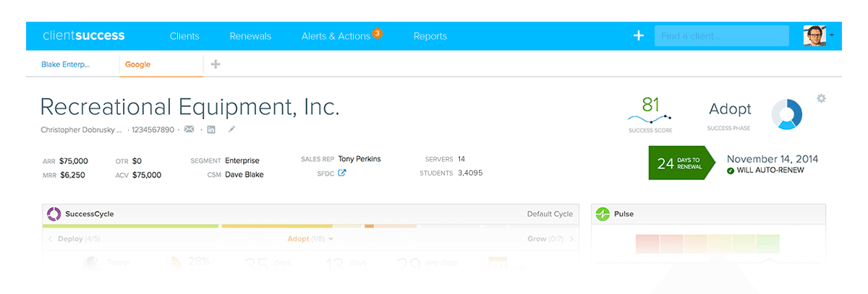Open the SFDC external link icon
This screenshot has height=294, width=868.
(x=342, y=173)
